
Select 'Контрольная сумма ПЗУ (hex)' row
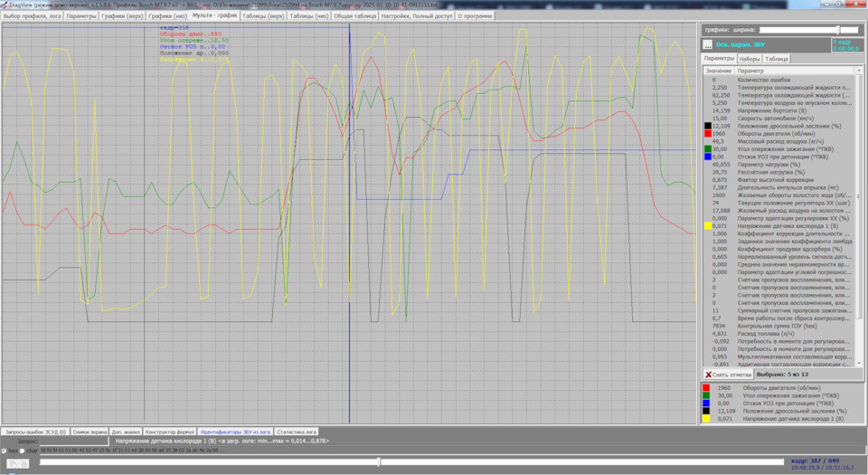pos(779,326)
